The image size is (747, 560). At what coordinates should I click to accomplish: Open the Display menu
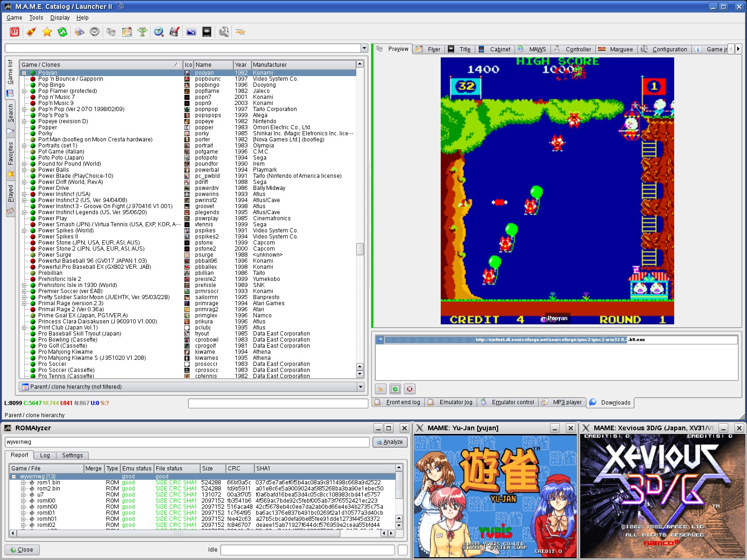pos(60,18)
